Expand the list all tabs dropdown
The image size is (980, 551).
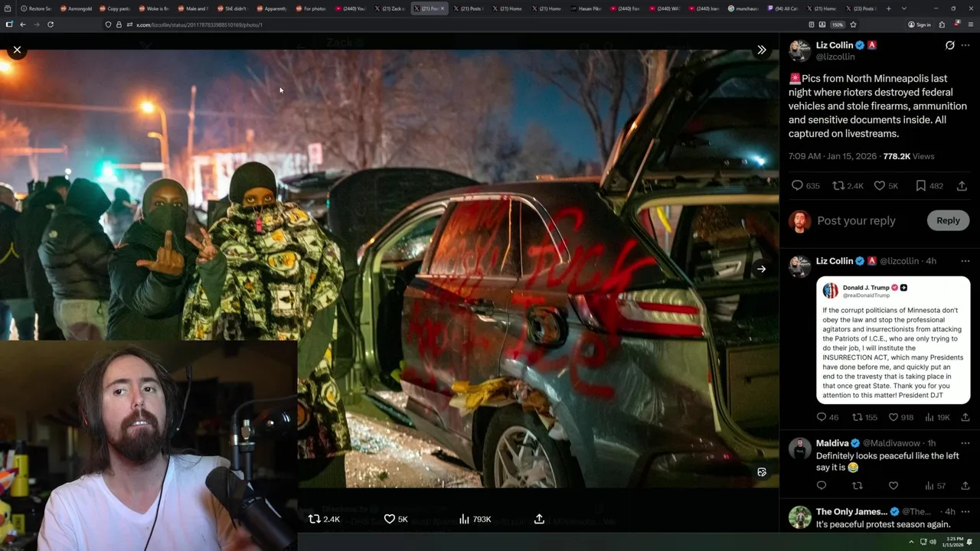coord(904,8)
